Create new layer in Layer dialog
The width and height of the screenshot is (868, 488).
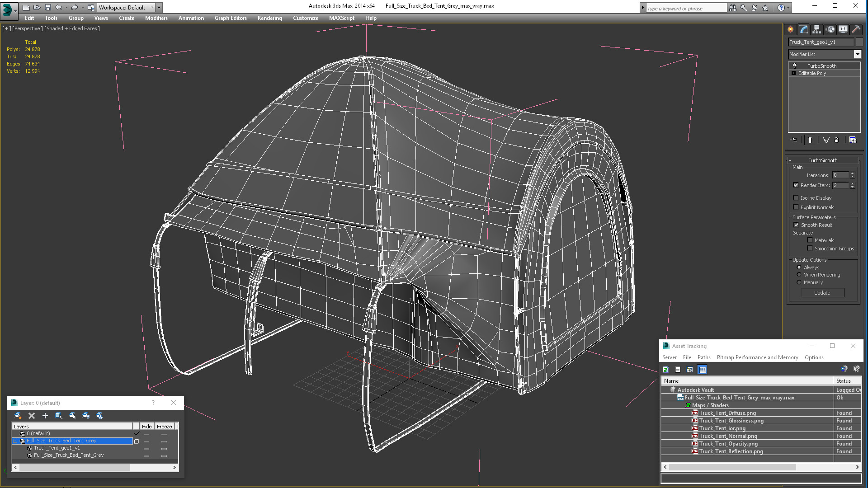pos(18,416)
